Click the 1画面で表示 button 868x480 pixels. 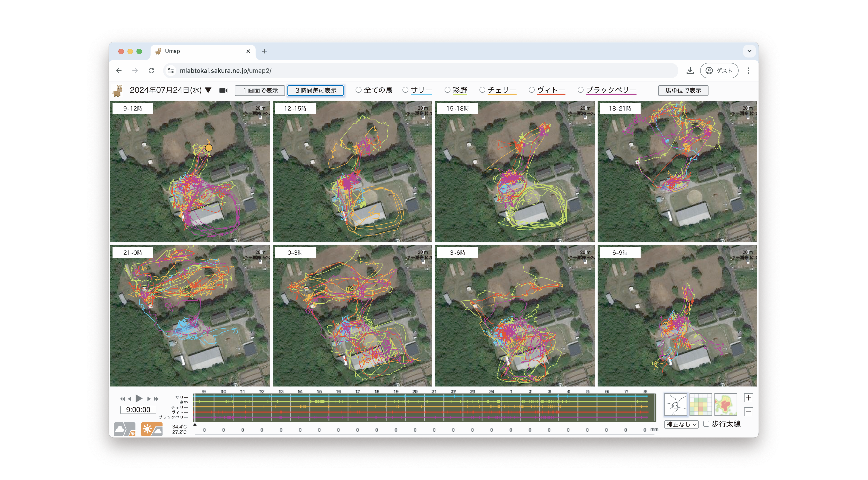pos(260,90)
